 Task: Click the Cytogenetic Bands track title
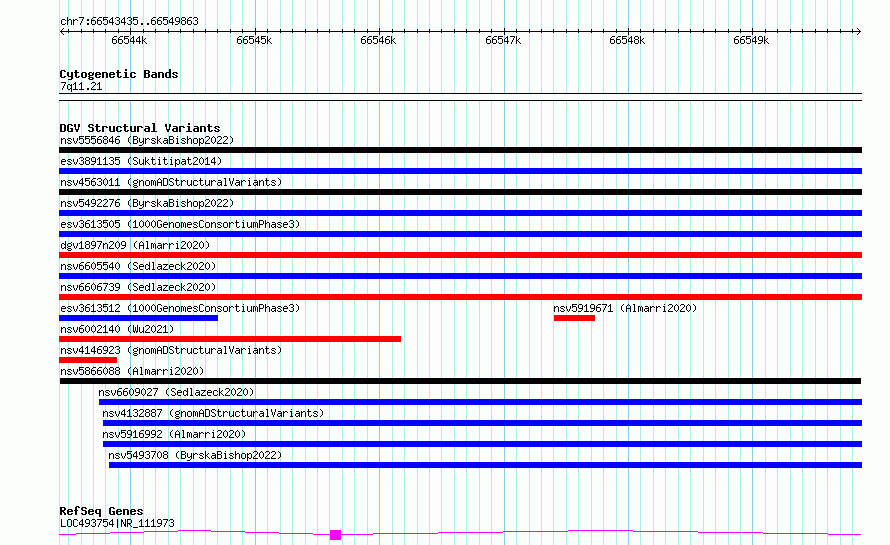[x=119, y=74]
